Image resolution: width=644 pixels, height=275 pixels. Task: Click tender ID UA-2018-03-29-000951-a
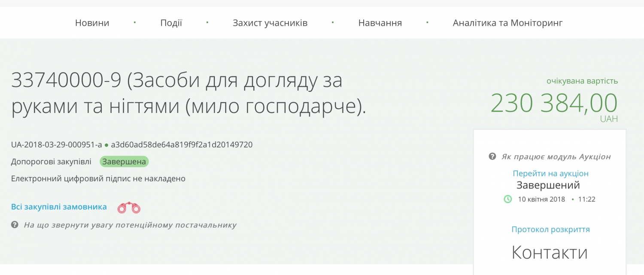click(56, 145)
